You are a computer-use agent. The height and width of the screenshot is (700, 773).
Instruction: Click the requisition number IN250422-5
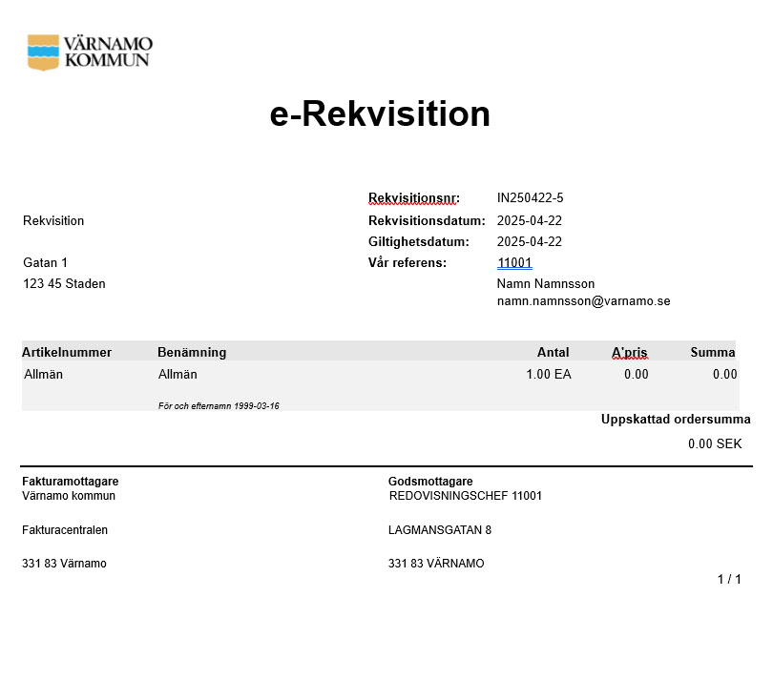coord(530,197)
